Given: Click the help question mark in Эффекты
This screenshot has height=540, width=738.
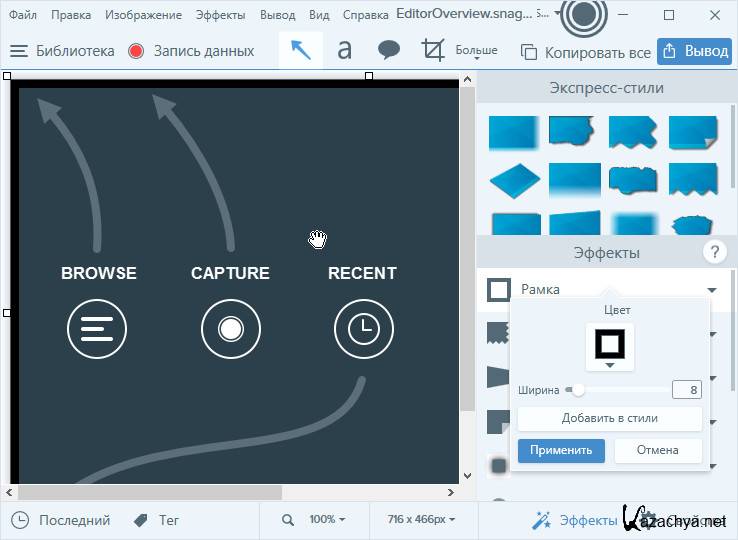Looking at the screenshot, I should pyautogui.click(x=714, y=252).
